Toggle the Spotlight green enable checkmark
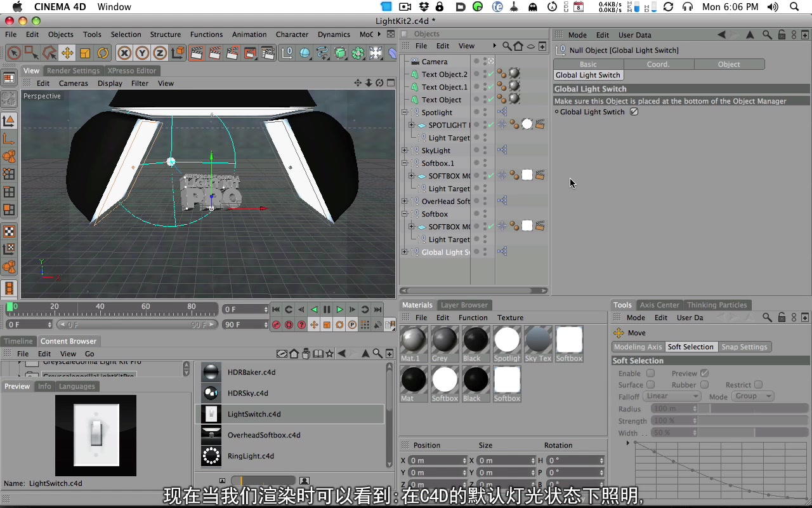Viewport: 812px width, 508px height. pos(490,125)
